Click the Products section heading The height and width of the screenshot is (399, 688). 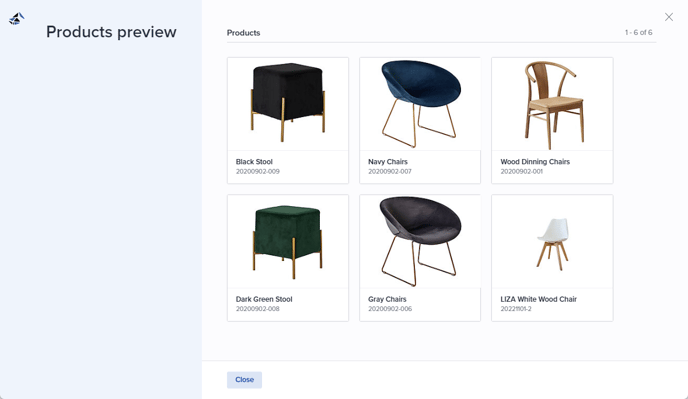(x=244, y=32)
